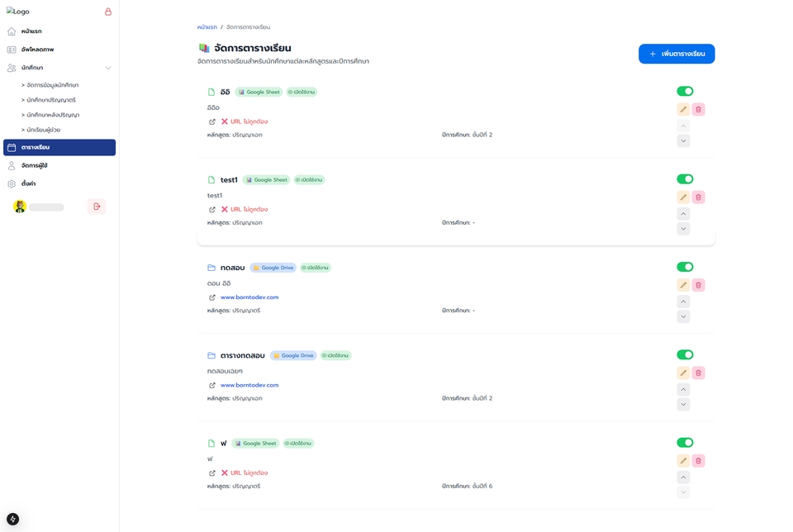Move ทดสอบ schedule up with chevron arrow

point(683,302)
